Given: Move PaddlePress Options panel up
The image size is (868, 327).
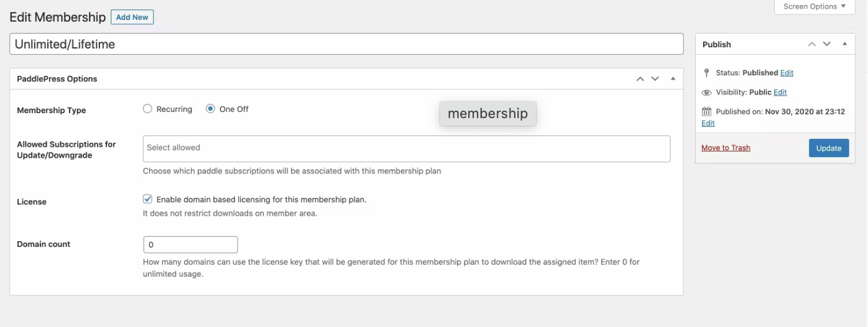Looking at the screenshot, I should (x=640, y=79).
